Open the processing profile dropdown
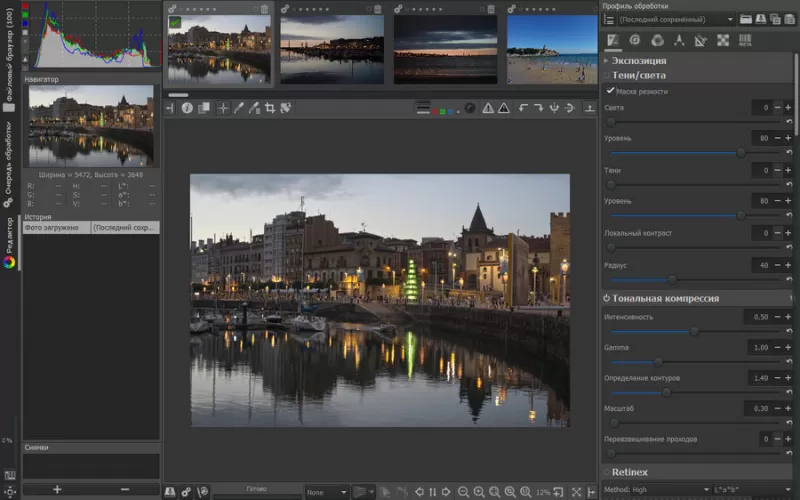The image size is (800, 500). click(669, 19)
